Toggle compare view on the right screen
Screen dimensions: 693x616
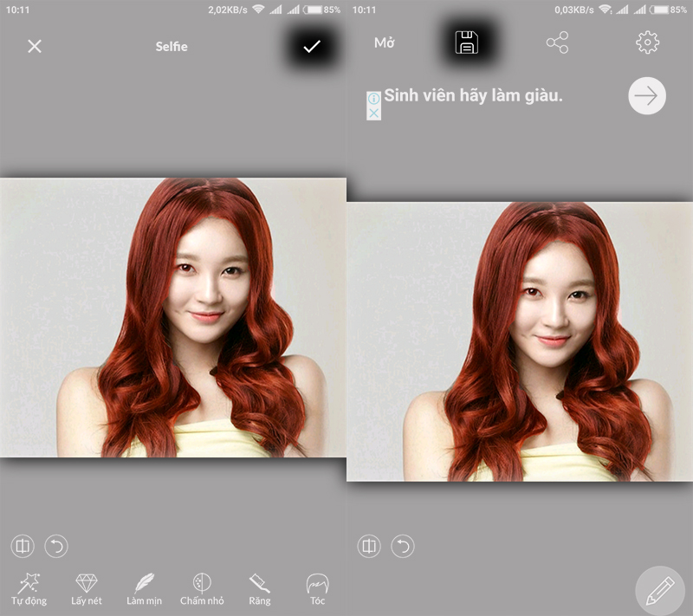369,546
